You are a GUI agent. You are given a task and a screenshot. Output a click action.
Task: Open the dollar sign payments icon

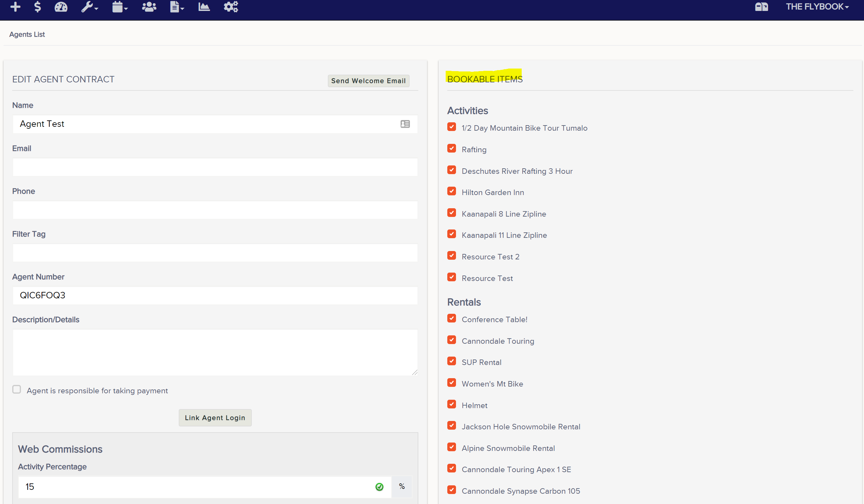click(38, 6)
